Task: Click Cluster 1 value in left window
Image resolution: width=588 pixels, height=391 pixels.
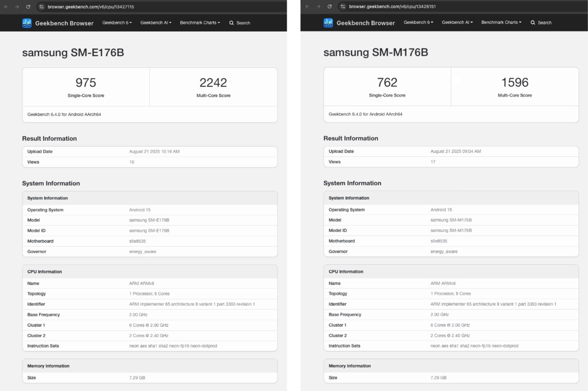Action: point(149,325)
